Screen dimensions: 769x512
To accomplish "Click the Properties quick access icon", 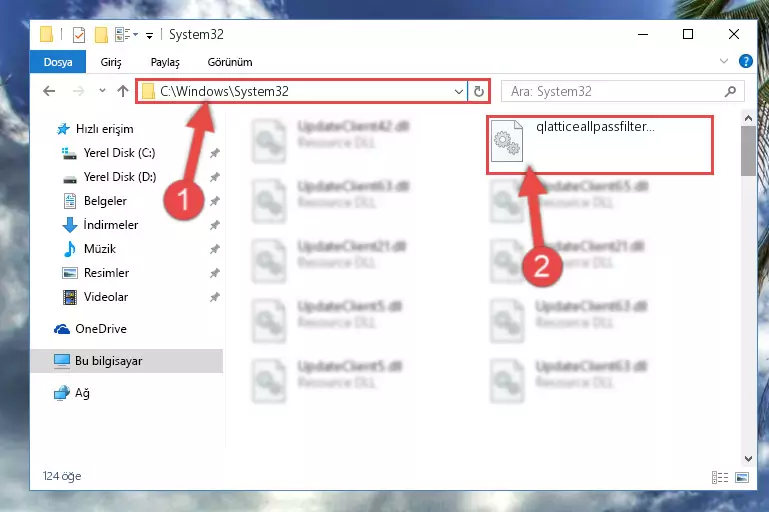I will tap(78, 34).
